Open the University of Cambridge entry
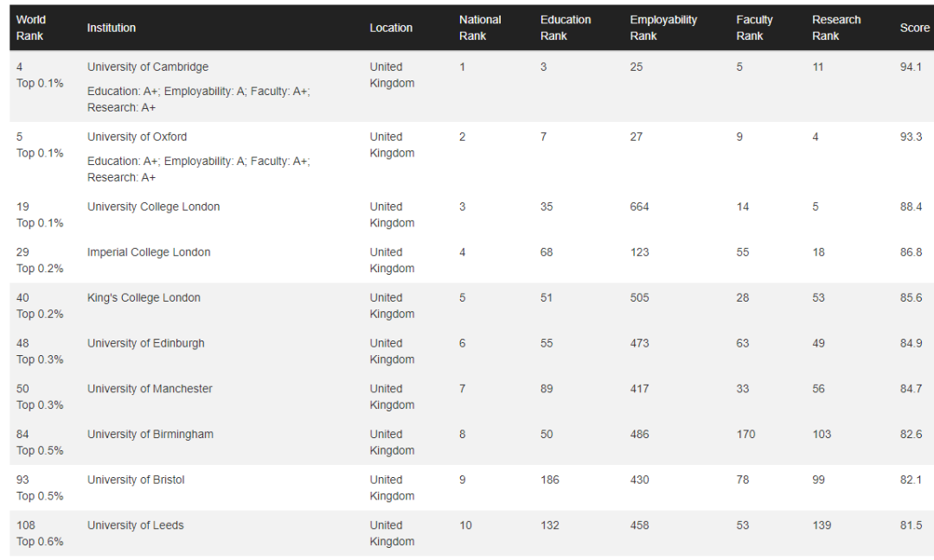The width and height of the screenshot is (934, 560). pos(148,67)
